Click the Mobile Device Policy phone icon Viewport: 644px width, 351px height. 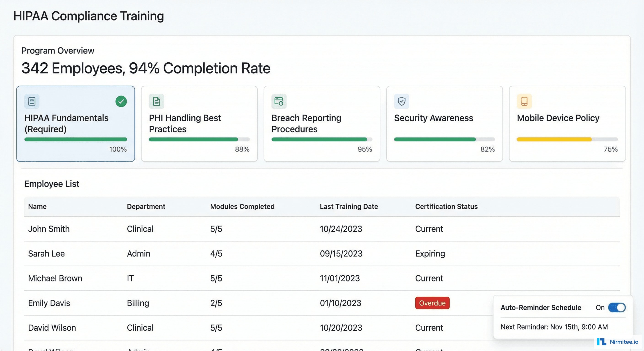524,101
